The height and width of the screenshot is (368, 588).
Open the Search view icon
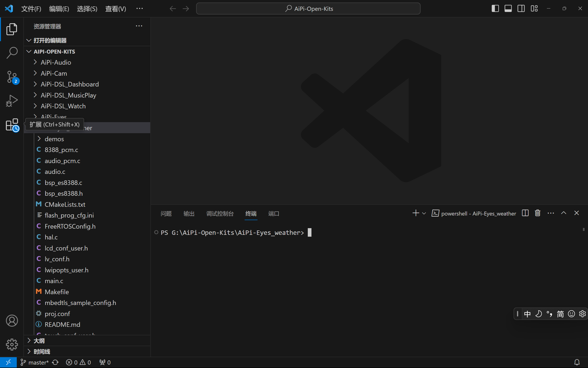[12, 53]
